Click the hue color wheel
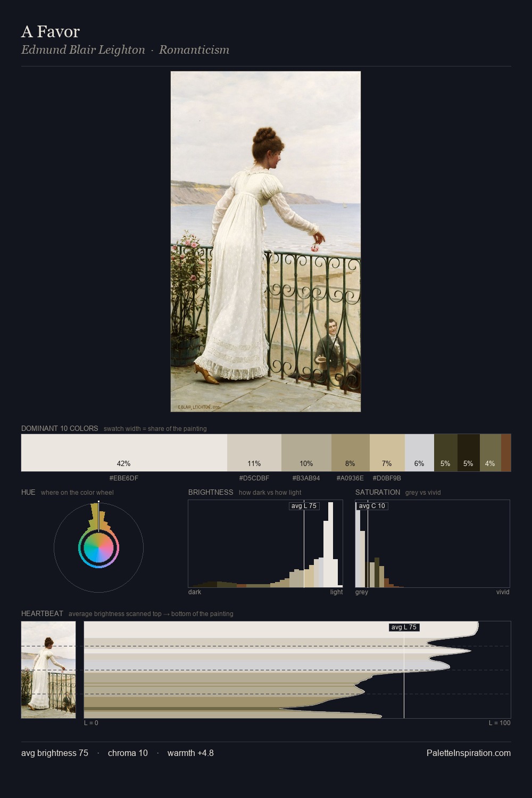The width and height of the screenshot is (532, 798). coord(98,547)
